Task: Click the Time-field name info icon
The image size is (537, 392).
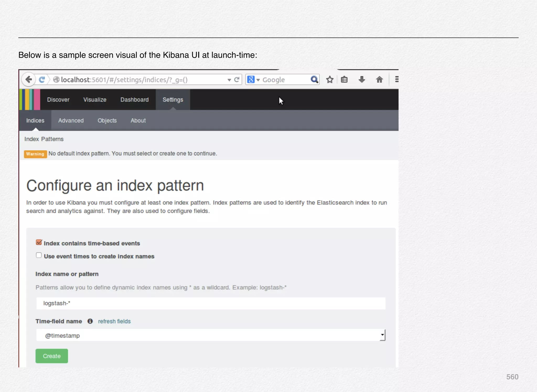Action: pyautogui.click(x=90, y=321)
